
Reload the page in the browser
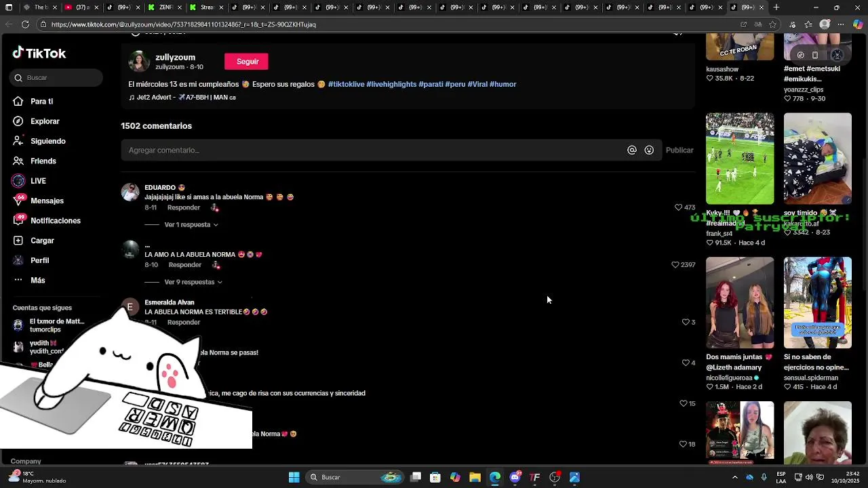(x=25, y=24)
